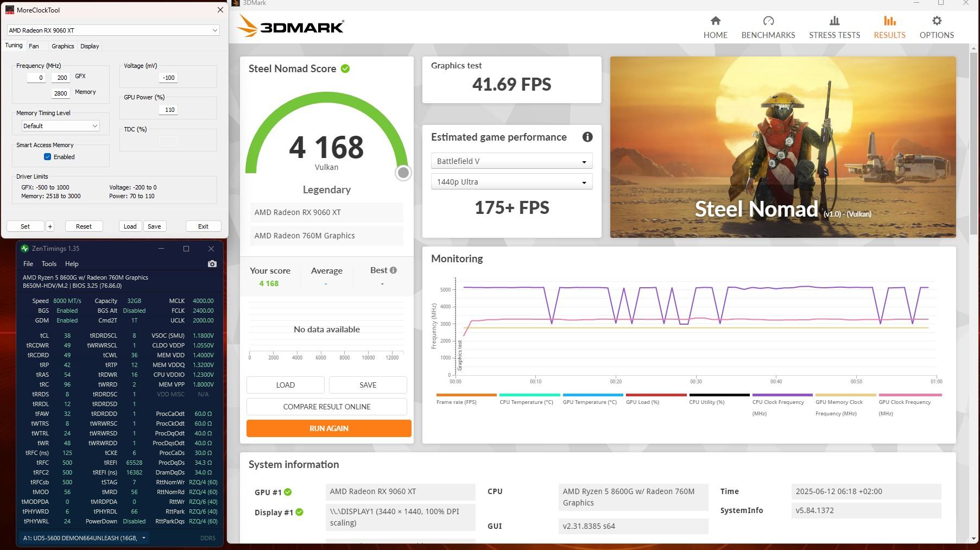The height and width of the screenshot is (550, 980).
Task: Click the GFX maximum frequency field showing 200
Action: click(60, 78)
